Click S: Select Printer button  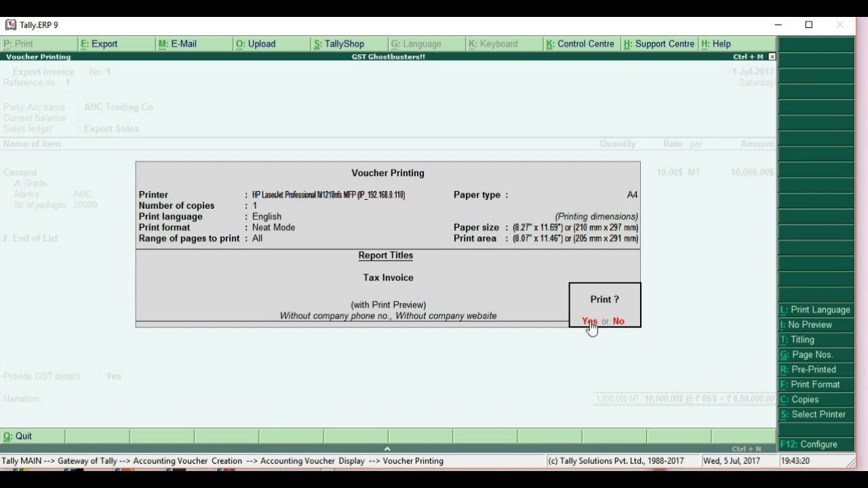[816, 414]
